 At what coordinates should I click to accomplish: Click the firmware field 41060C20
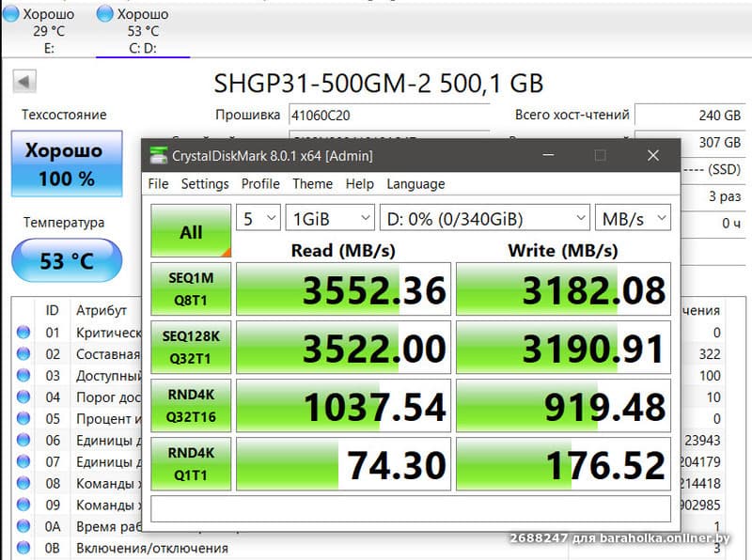389,116
